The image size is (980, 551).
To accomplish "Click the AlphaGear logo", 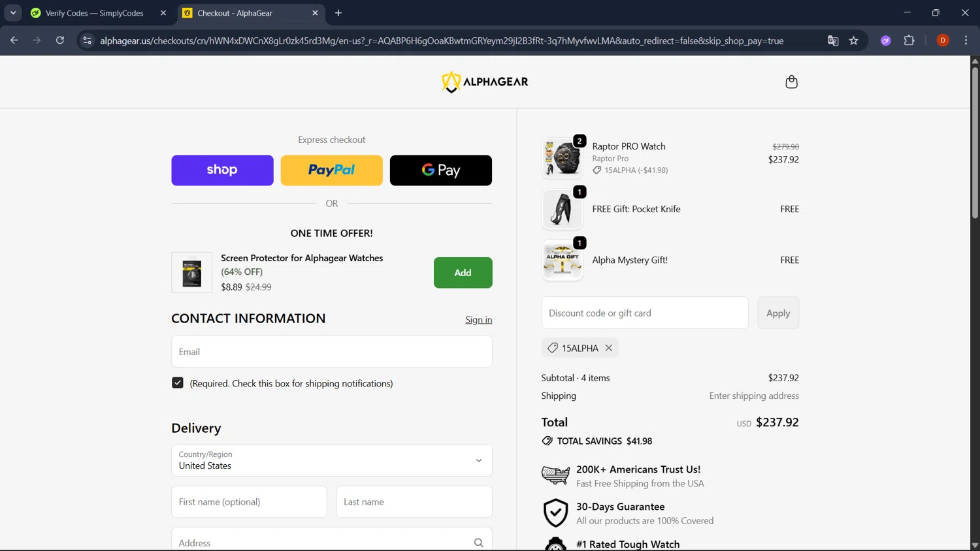I will [485, 82].
